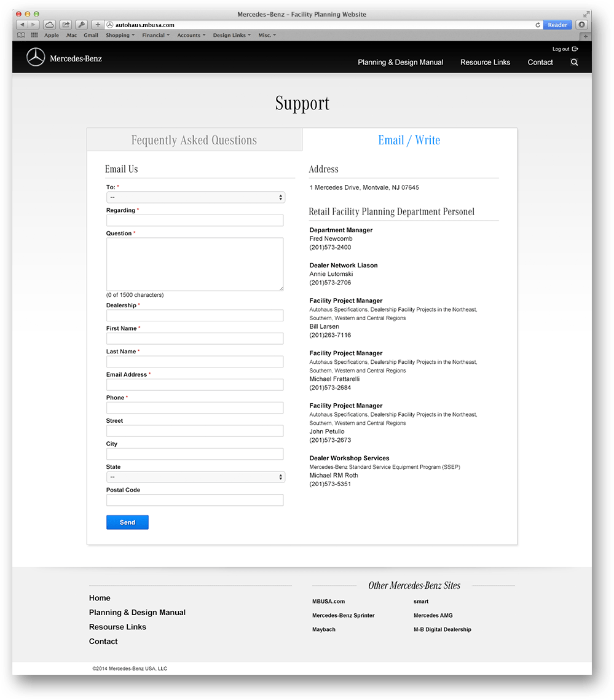
Task: Open the Resourse Links footer link
Action: click(x=117, y=627)
